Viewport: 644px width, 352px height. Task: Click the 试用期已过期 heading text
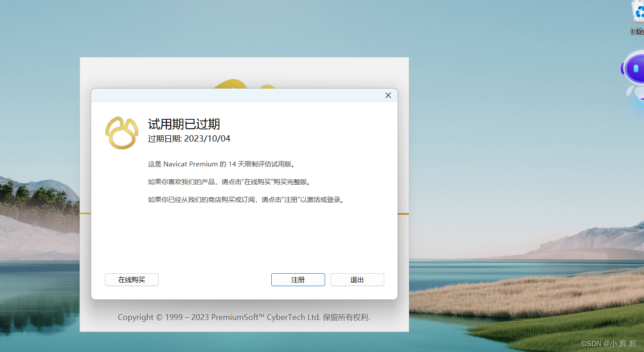click(x=184, y=124)
